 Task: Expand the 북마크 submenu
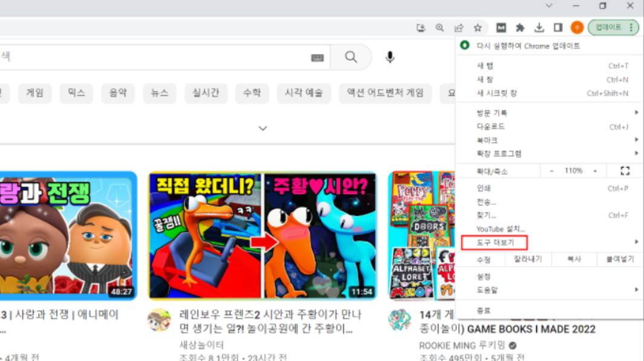(x=550, y=140)
